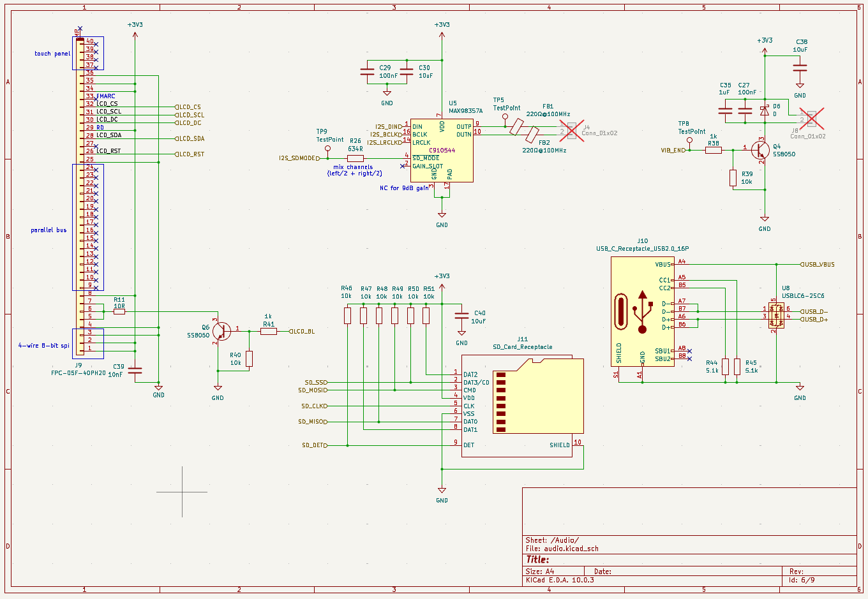Click 'Size: A4' in title block
Image resolution: width=868 pixels, height=599 pixels.
(x=540, y=572)
